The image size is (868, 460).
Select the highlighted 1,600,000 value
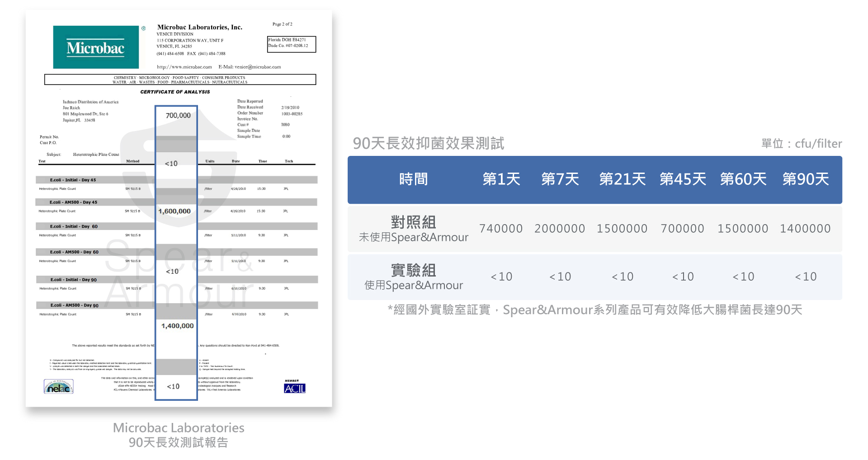(x=175, y=211)
